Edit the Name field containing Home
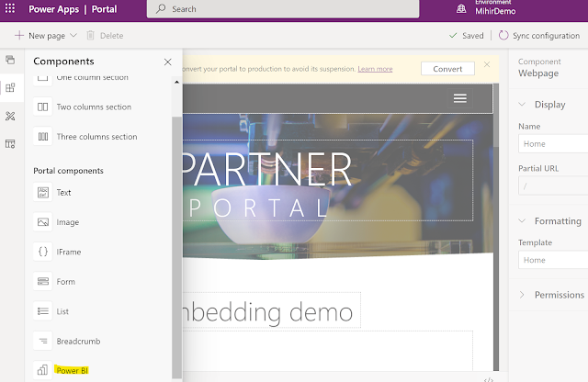This screenshot has width=588, height=382. [x=553, y=144]
